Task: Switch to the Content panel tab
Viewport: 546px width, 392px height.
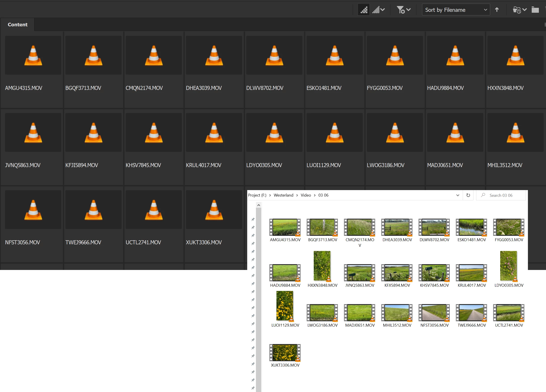Action: pyautogui.click(x=18, y=25)
